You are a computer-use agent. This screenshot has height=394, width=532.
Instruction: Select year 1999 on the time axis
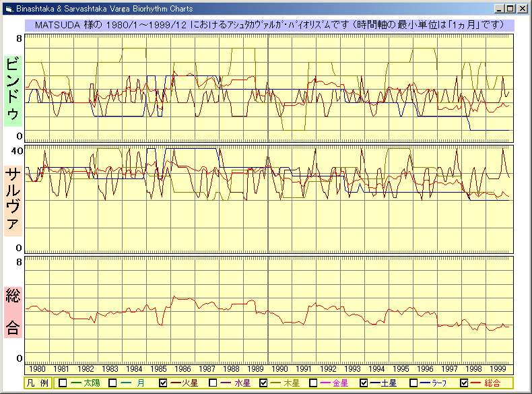pos(498,369)
